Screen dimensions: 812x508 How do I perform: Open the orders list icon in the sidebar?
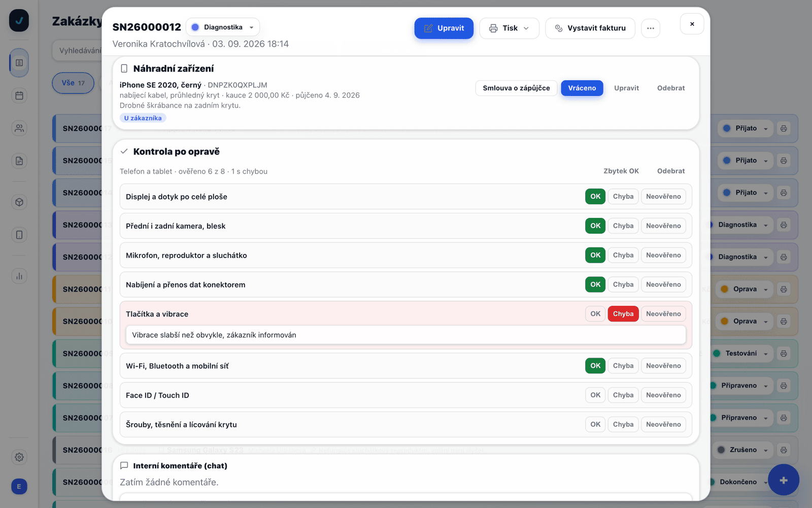pos(19,63)
